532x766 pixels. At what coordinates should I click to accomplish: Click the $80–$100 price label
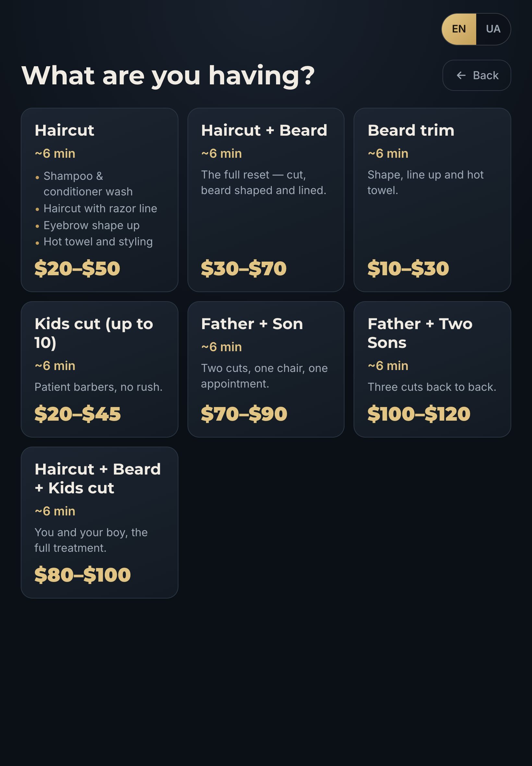point(83,574)
